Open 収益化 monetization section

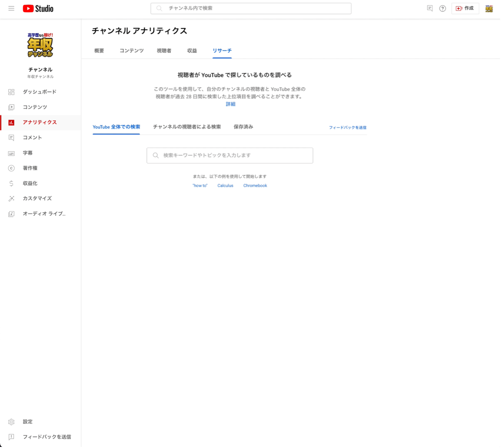pos(30,183)
